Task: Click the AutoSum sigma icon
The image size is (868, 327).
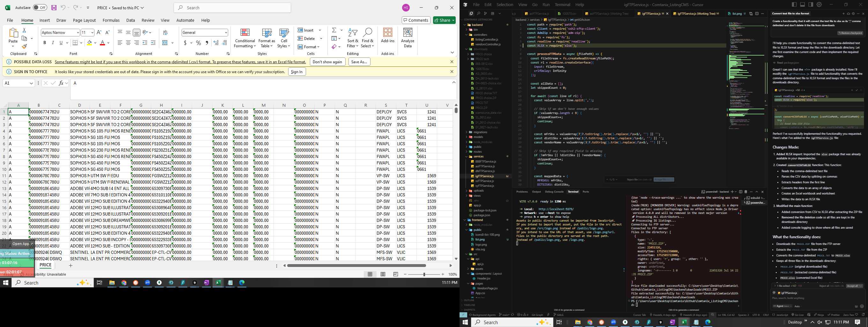Action: [334, 30]
